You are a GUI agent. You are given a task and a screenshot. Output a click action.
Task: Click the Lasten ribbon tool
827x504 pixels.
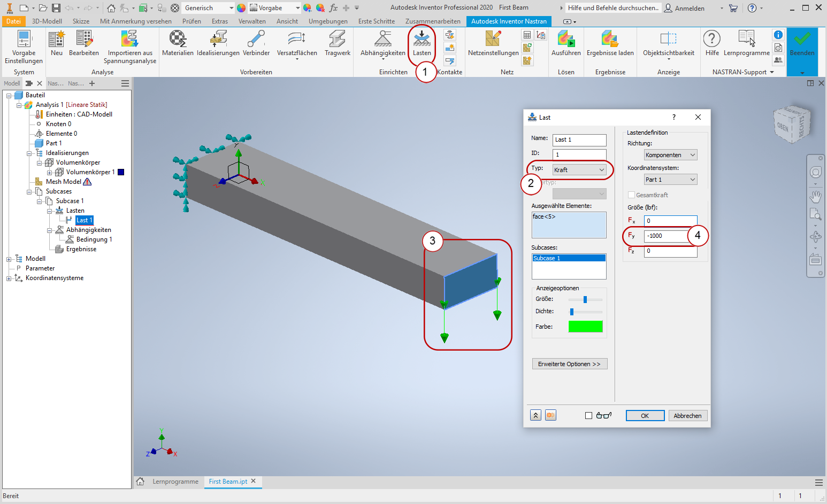coord(422,43)
